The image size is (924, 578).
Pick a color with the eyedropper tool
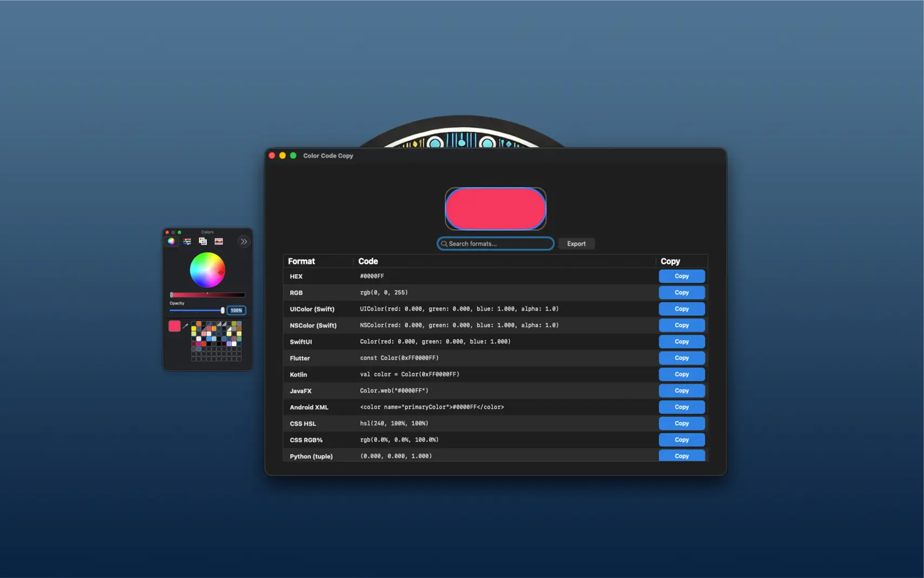click(186, 326)
